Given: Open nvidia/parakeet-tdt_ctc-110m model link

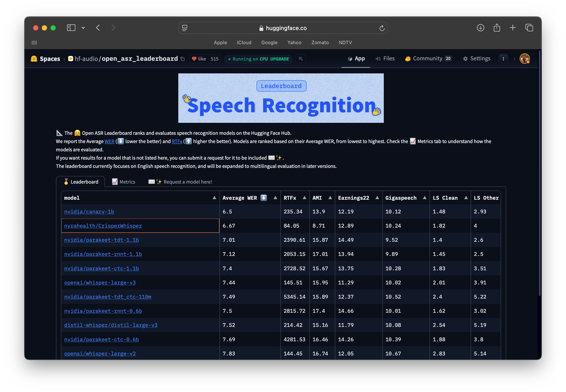Looking at the screenshot, I should coord(108,297).
